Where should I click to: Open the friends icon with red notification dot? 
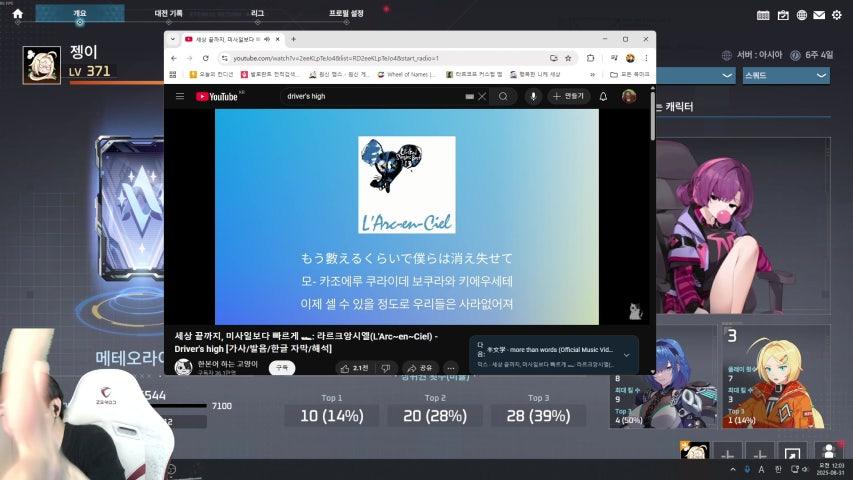click(829, 451)
